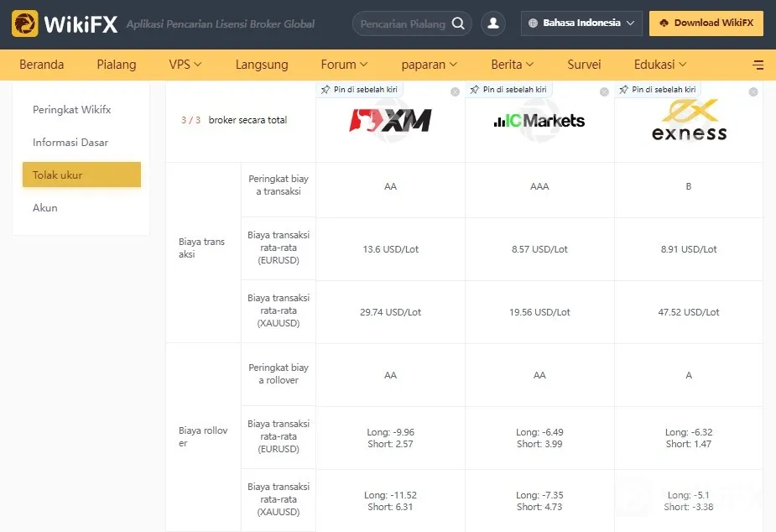Select Informasi Dasar in sidebar
This screenshot has height=532, width=776.
click(x=70, y=142)
